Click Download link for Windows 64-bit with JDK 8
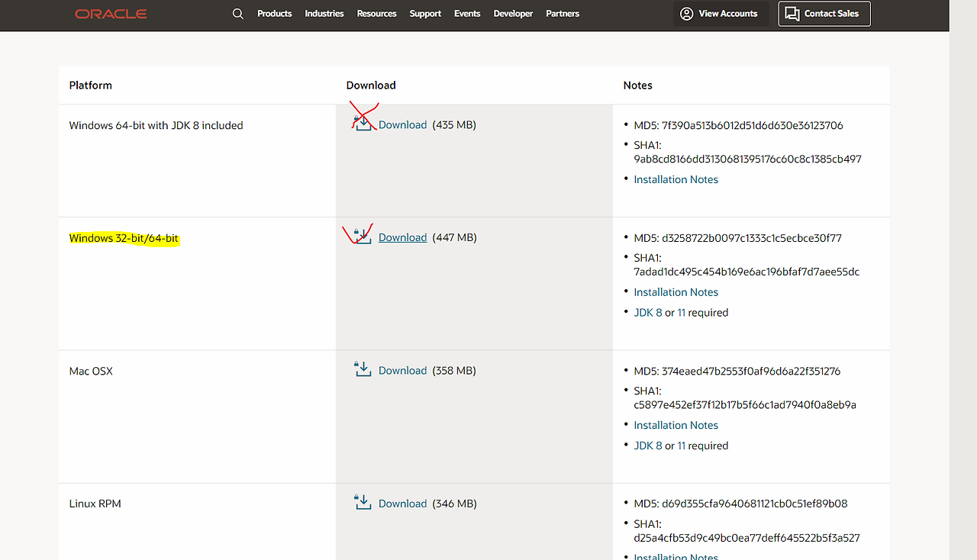The height and width of the screenshot is (560, 977). (403, 124)
